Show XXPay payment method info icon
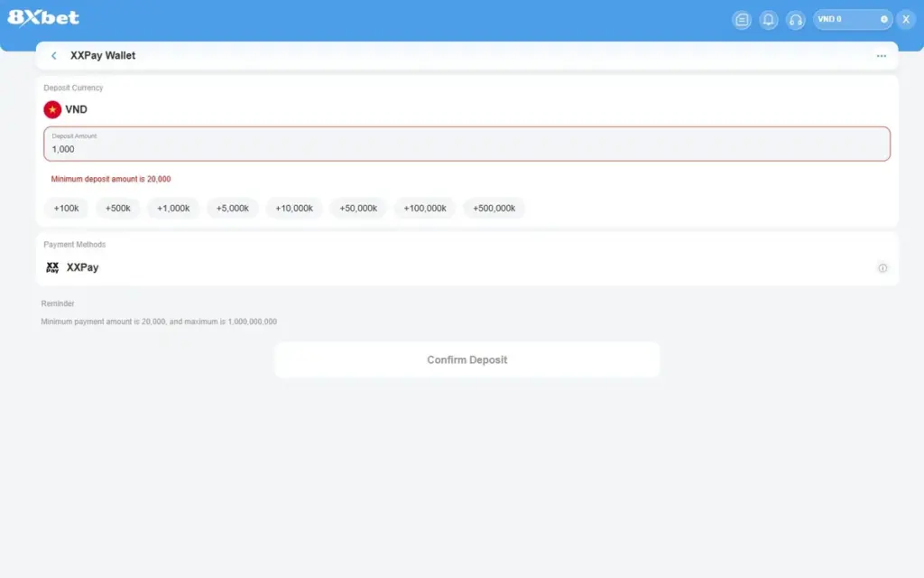The height and width of the screenshot is (578, 924). [882, 267]
